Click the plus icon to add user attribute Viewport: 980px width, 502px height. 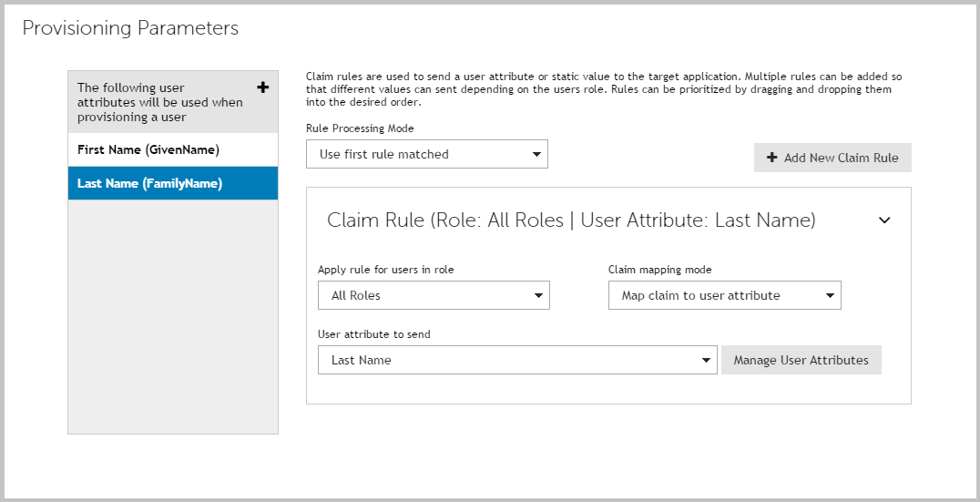263,87
